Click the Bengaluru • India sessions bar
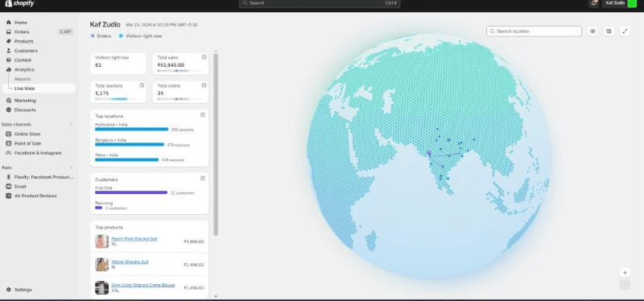The height and width of the screenshot is (301, 644). point(130,145)
